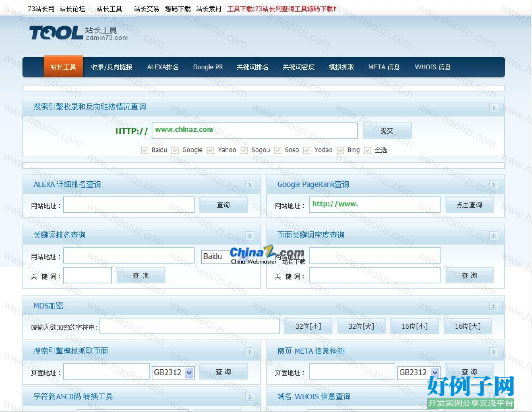This screenshot has width=532, height=412.
Task: Click the 点击查询 PageRank button
Action: click(x=469, y=205)
